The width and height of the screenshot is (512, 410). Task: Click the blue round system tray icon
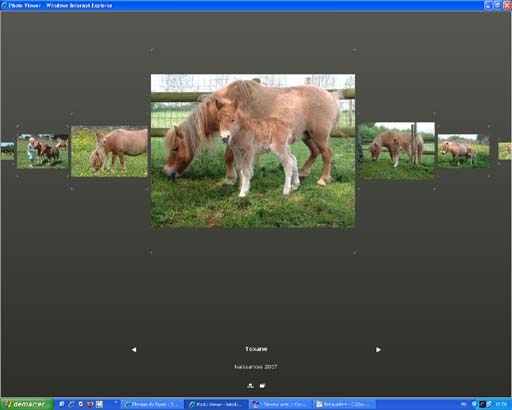474,404
